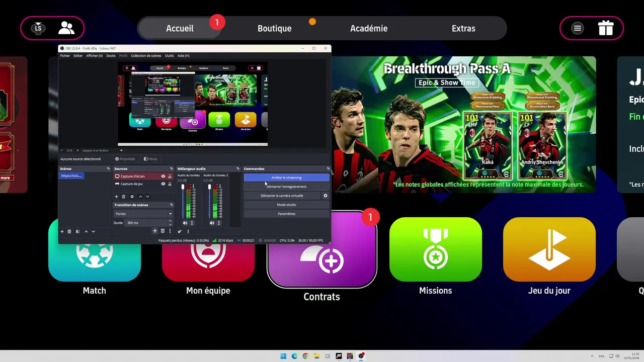This screenshot has height=362, width=644.
Task: Undock the Transition de scènes panel
Action: 171,205
